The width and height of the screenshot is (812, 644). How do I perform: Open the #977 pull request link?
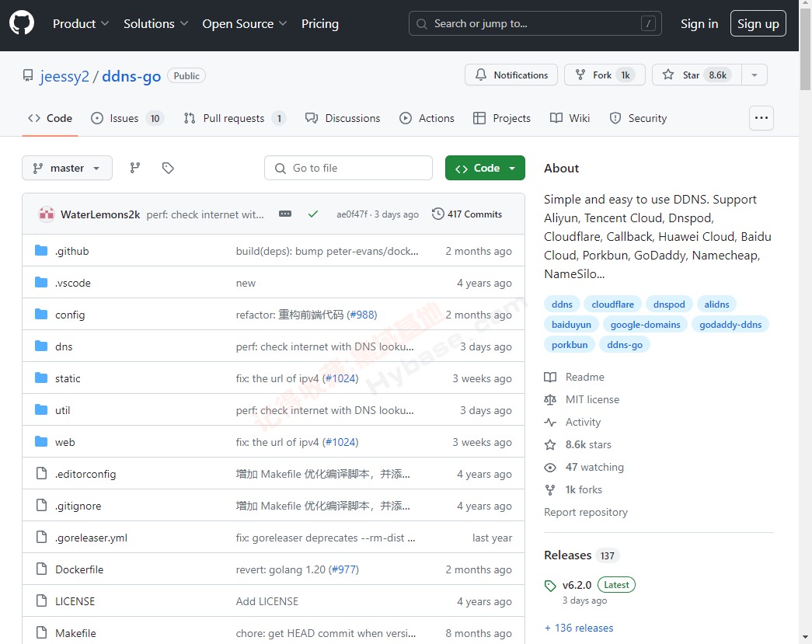[x=344, y=569]
